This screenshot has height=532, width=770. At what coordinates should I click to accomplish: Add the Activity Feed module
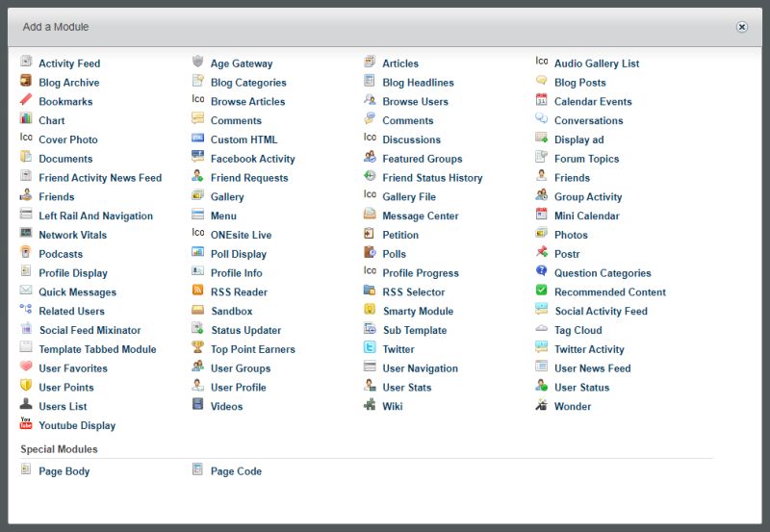(69, 63)
